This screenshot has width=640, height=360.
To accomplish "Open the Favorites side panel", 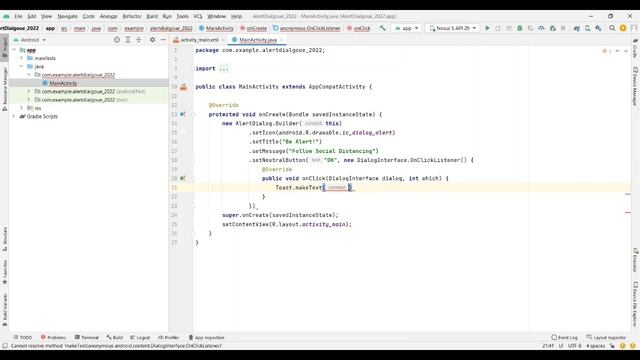I will (x=4, y=272).
